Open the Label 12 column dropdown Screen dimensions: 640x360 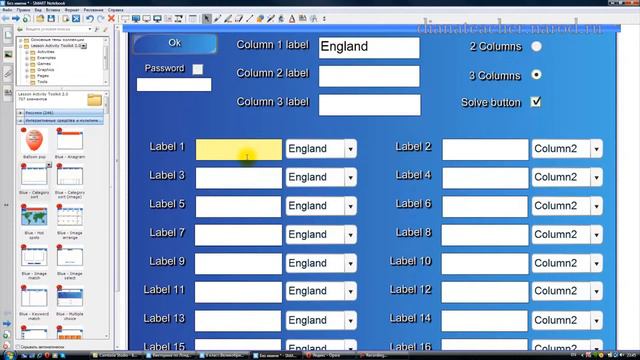coord(596,291)
